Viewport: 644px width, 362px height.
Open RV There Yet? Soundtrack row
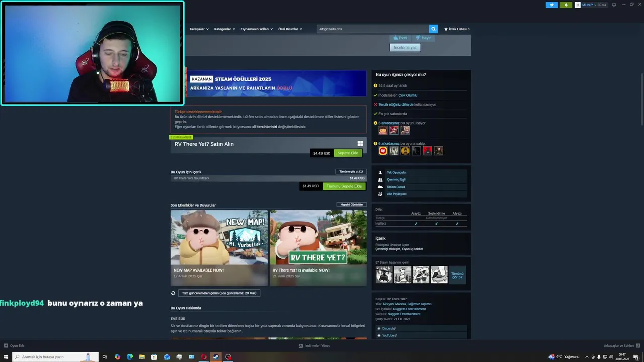[x=268, y=178]
